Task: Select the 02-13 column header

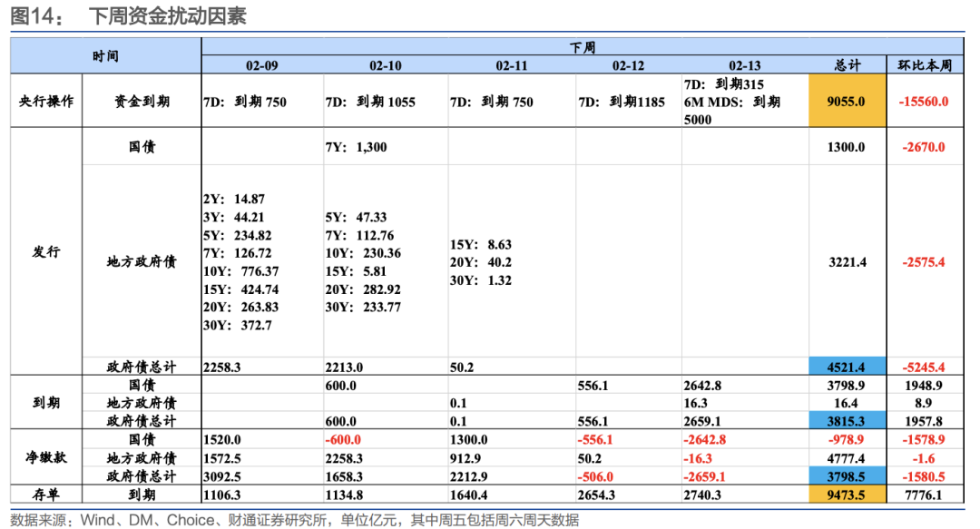Action: click(746, 66)
